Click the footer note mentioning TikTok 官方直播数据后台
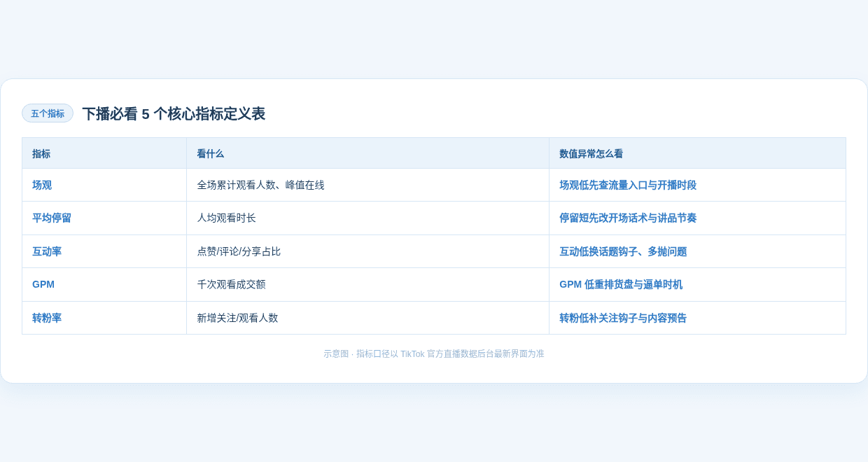Screen dimensions: 868x462 (x=434, y=354)
